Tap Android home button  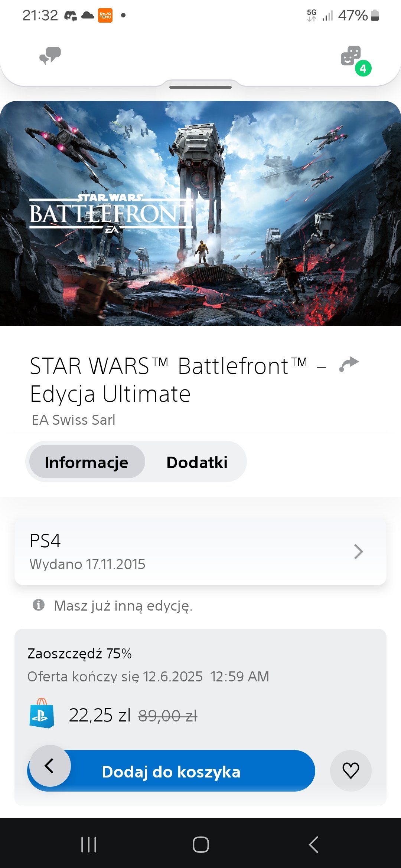[x=200, y=845]
